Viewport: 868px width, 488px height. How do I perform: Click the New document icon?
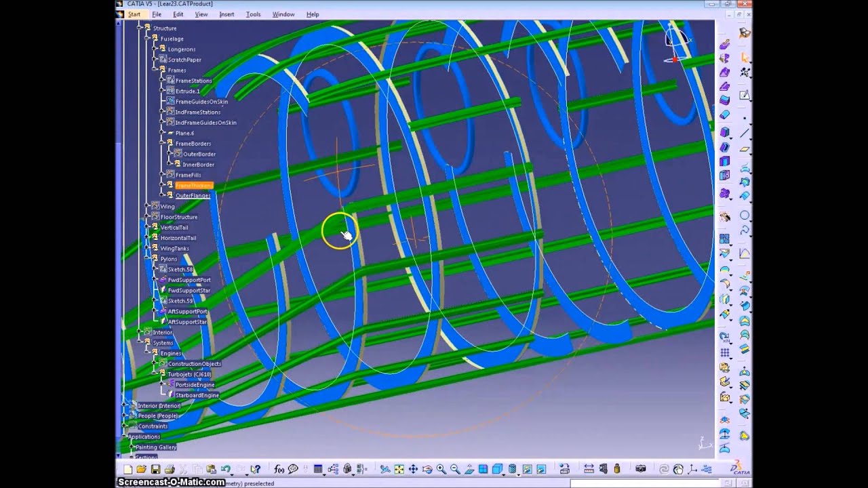click(x=128, y=469)
